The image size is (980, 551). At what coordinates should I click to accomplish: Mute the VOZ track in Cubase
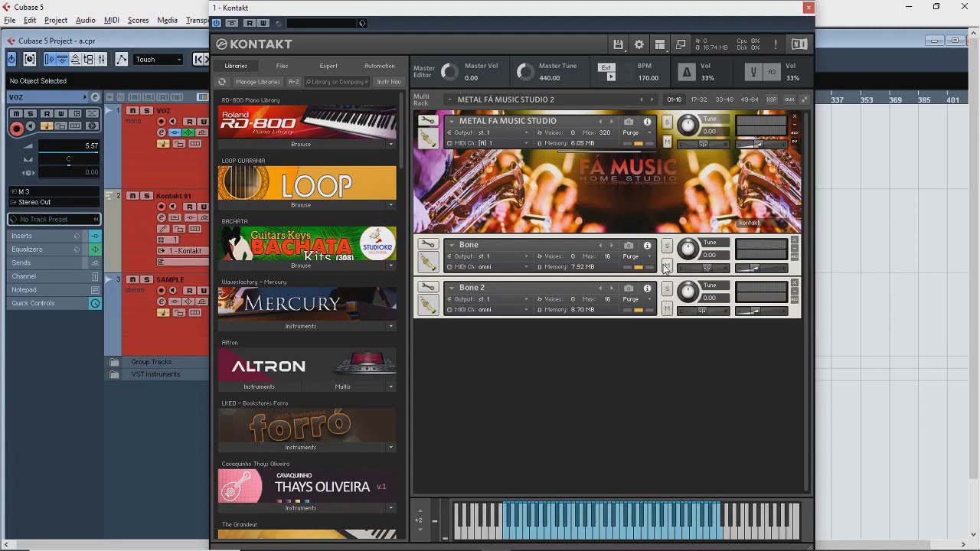tap(132, 111)
